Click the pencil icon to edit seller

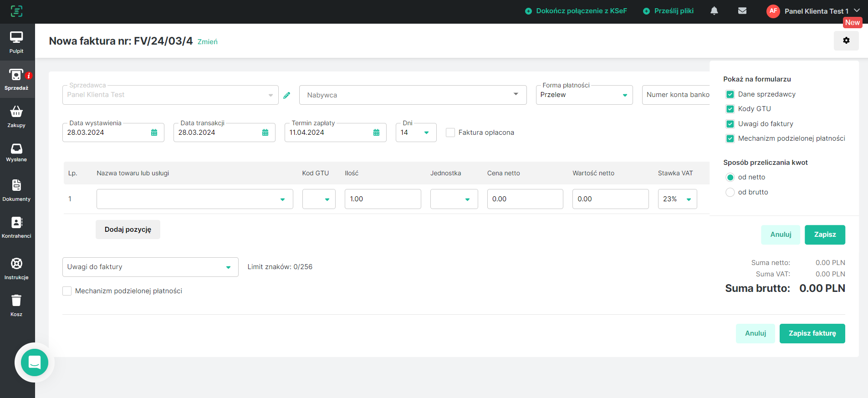click(286, 95)
